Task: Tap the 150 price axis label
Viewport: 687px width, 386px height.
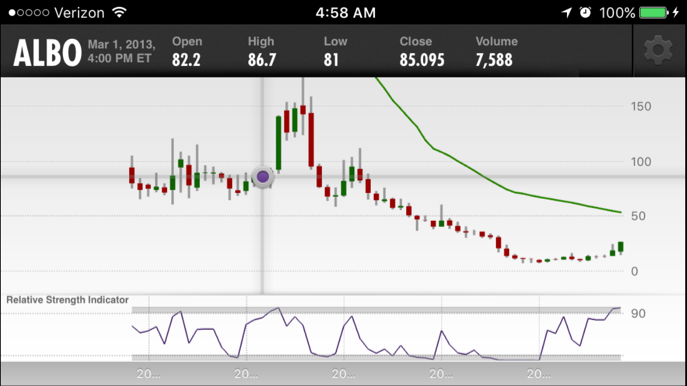Action: (x=641, y=106)
